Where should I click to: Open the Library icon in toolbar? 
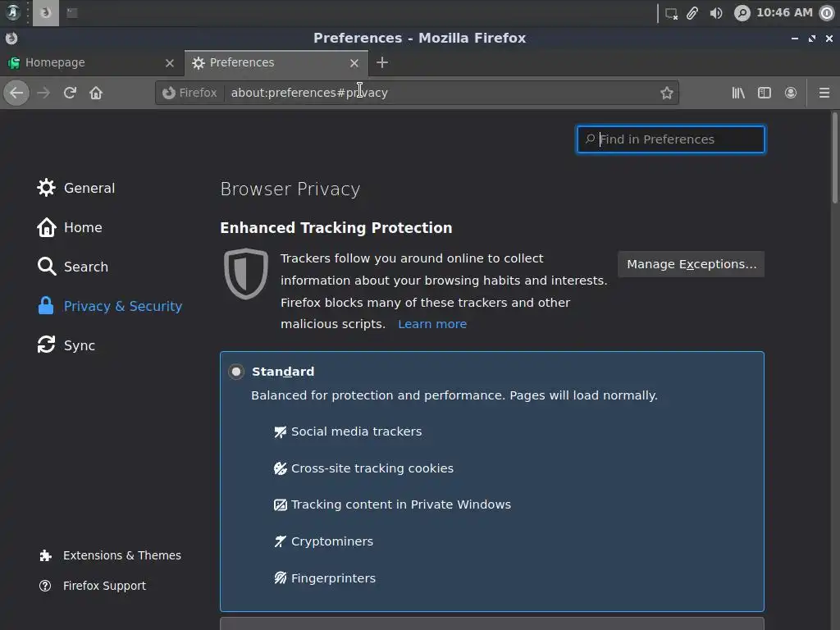738,93
